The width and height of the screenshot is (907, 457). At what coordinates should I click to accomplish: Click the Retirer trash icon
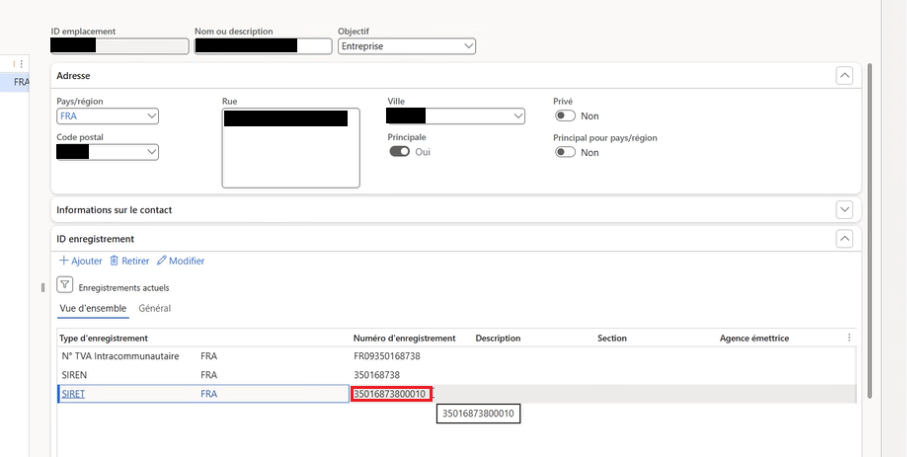click(x=114, y=261)
